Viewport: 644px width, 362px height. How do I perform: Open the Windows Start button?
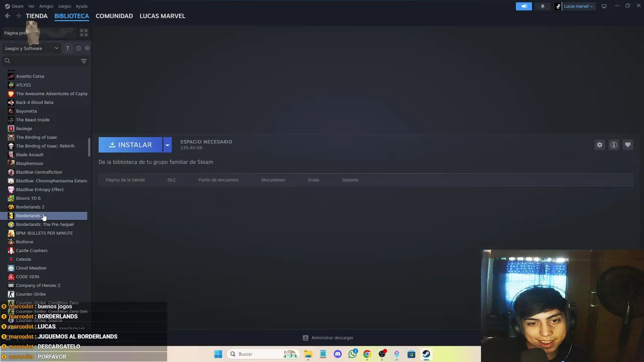pos(218,354)
